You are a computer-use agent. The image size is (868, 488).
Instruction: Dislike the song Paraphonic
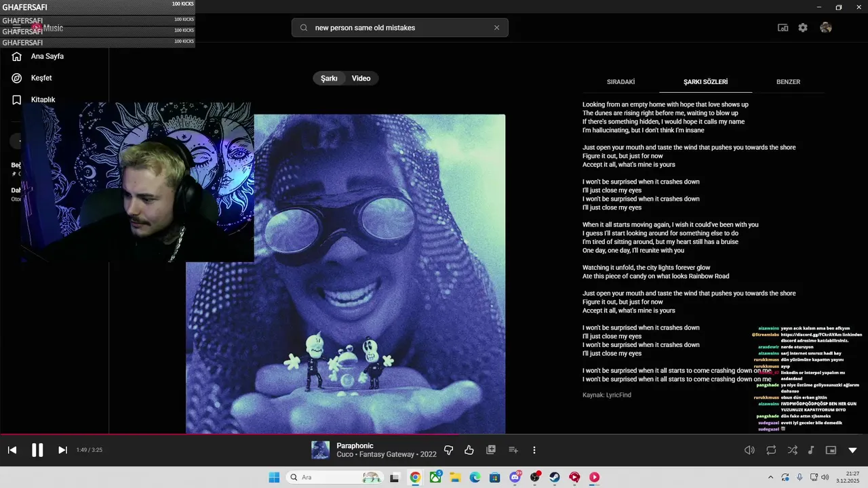click(448, 450)
